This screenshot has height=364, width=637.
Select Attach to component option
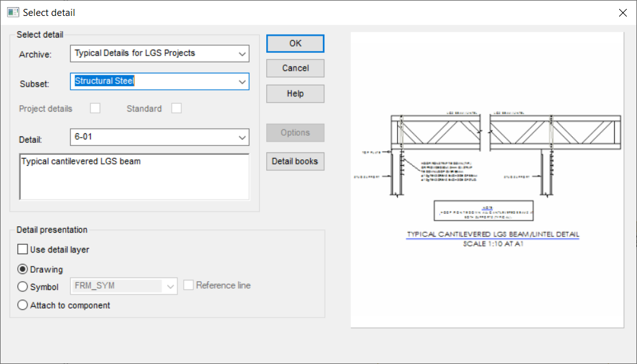(23, 305)
